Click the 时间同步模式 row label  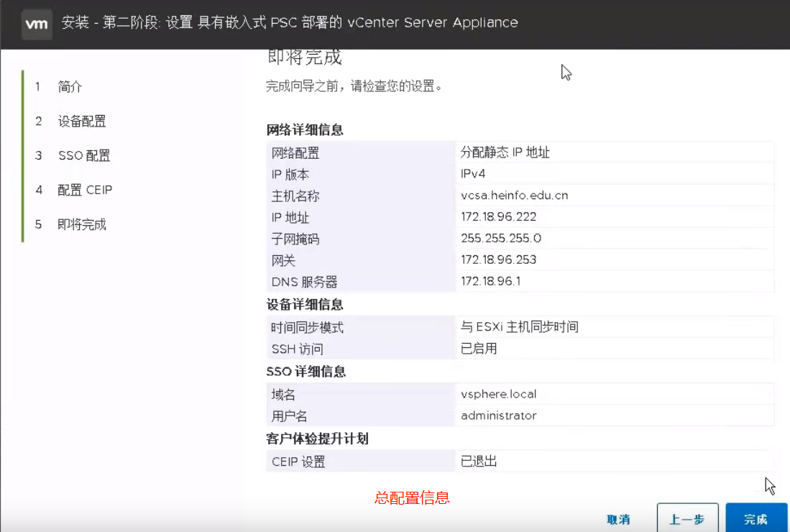[307, 327]
